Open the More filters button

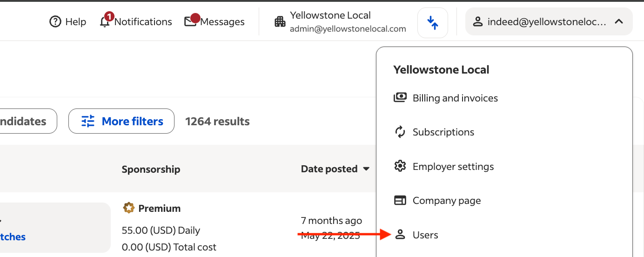[121, 122]
